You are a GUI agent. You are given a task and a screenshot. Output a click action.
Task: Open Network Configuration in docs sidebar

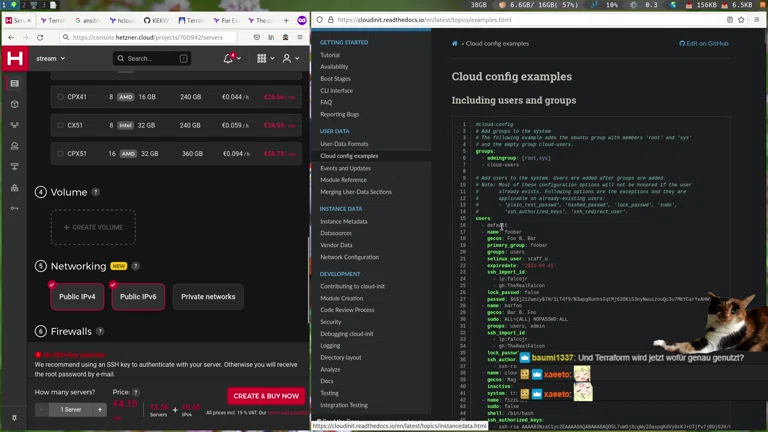pyautogui.click(x=349, y=257)
